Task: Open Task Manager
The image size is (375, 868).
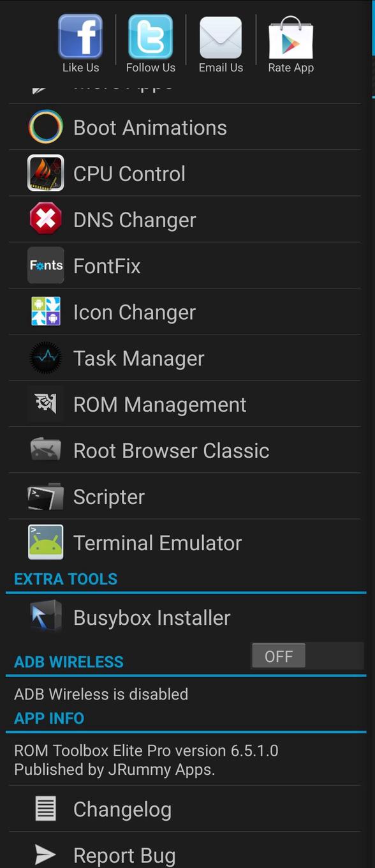Action: (138, 358)
